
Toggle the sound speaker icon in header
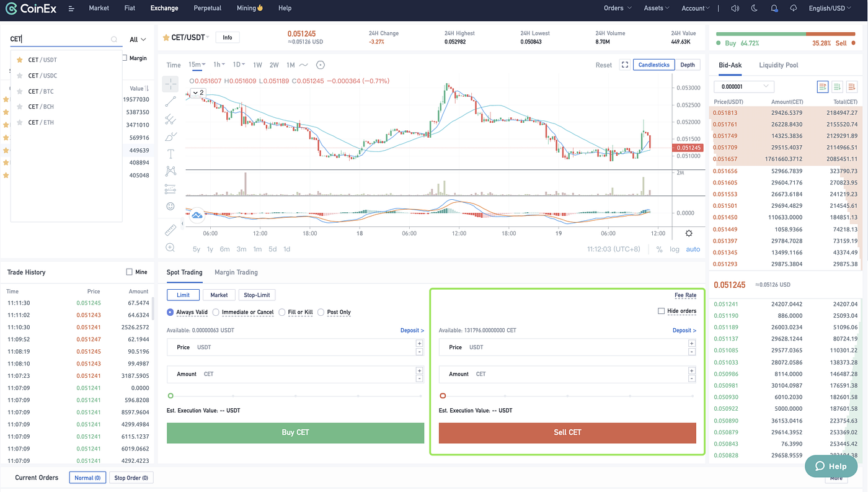(x=735, y=8)
